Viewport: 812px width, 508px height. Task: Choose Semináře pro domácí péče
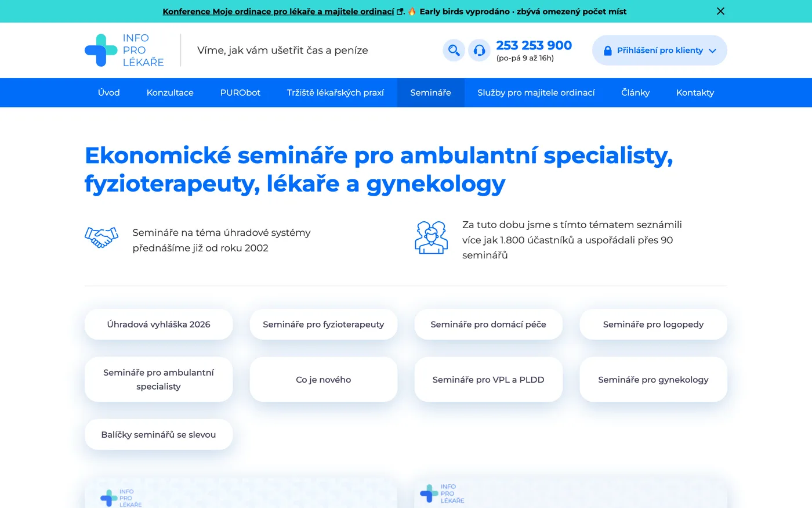click(488, 325)
